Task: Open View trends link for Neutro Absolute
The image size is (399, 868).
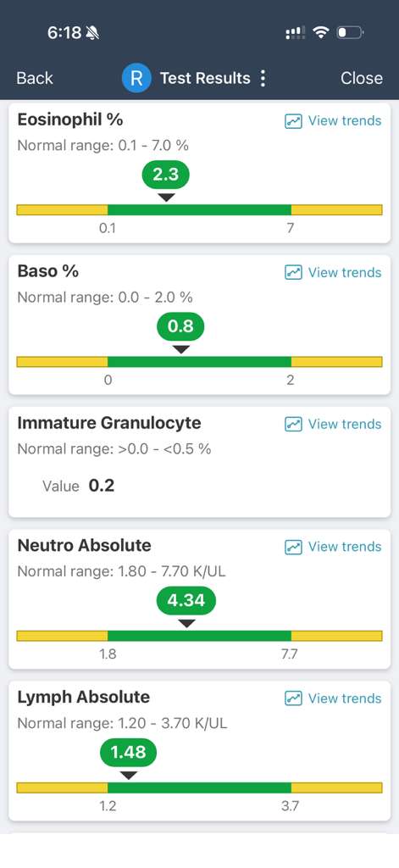Action: (x=333, y=547)
